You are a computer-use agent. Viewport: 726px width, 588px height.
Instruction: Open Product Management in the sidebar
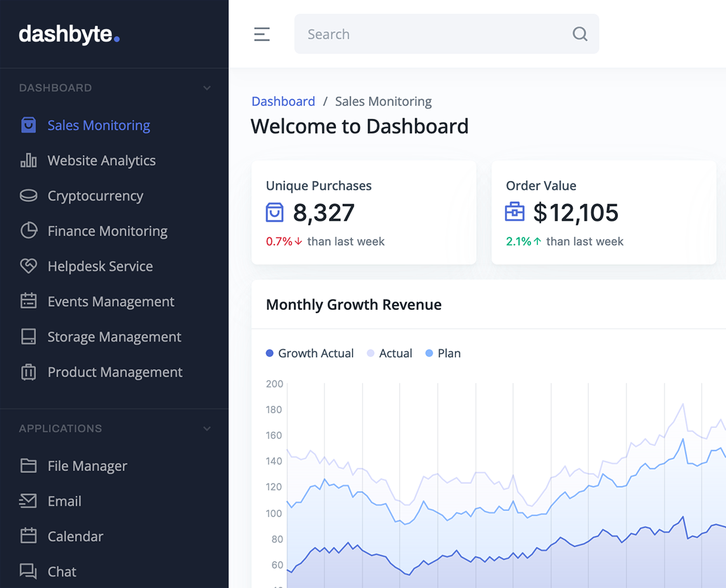[x=114, y=372]
